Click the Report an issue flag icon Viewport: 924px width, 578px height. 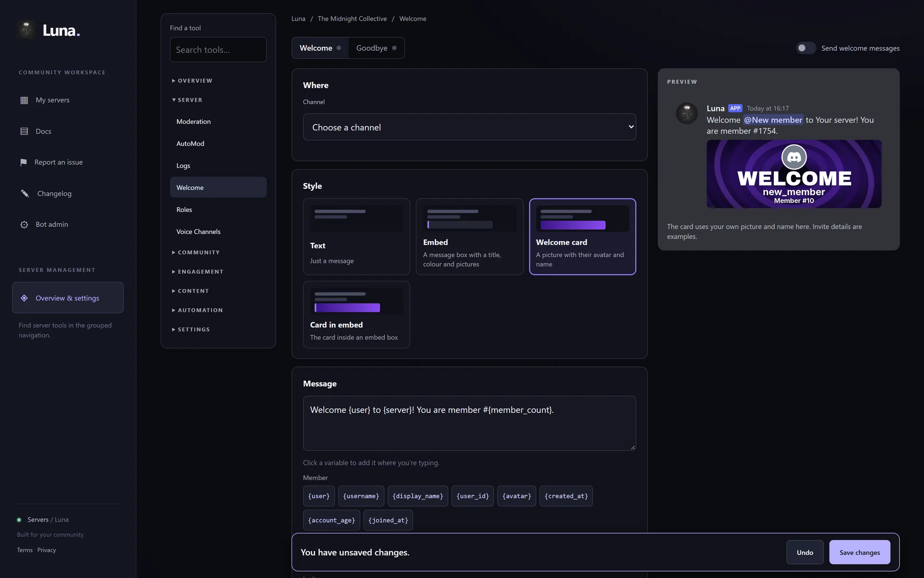point(24,162)
